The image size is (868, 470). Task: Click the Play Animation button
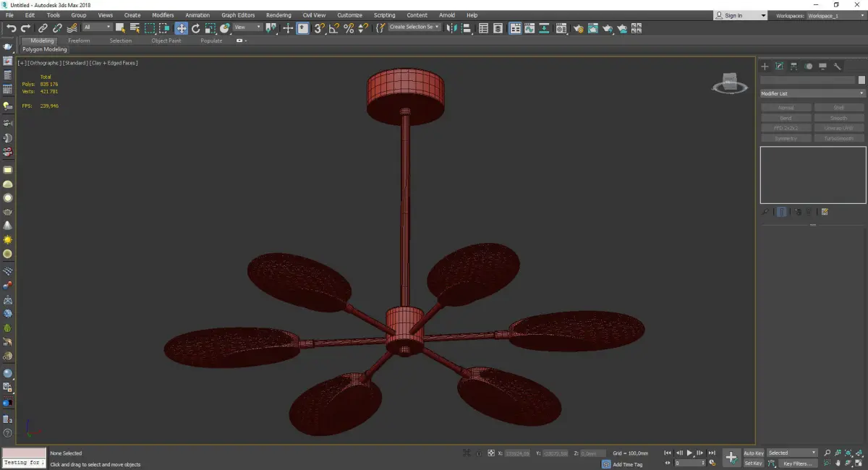pos(689,453)
